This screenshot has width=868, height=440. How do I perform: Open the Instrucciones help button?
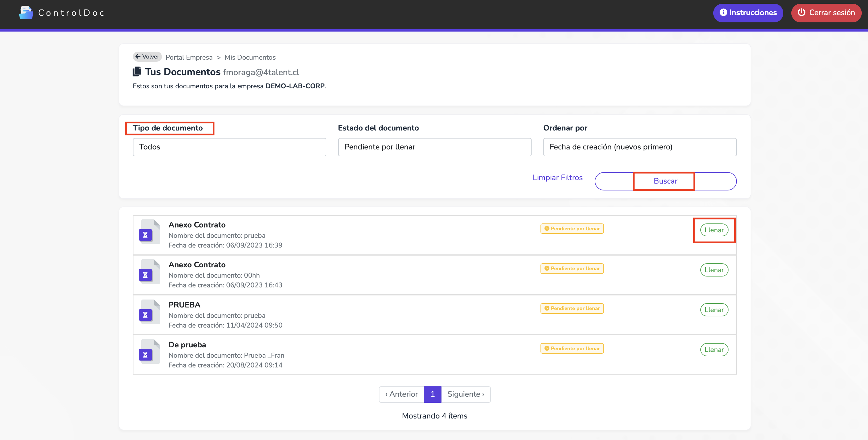tap(748, 13)
